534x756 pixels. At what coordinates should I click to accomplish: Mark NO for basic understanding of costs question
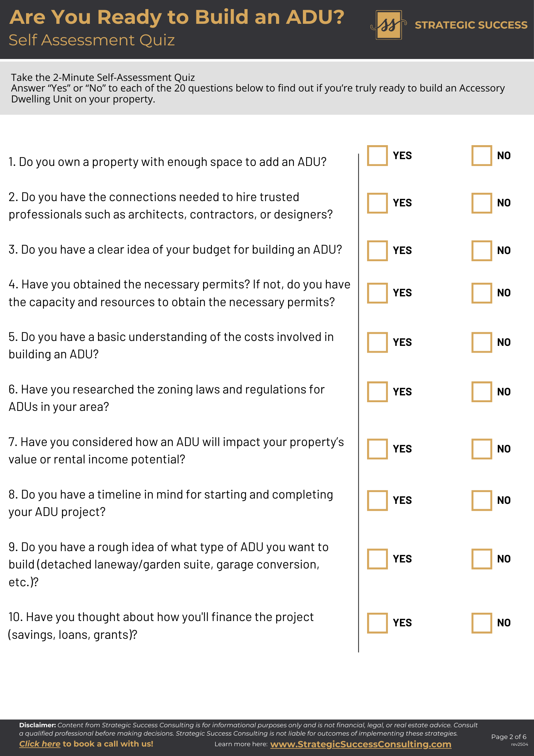482,342
